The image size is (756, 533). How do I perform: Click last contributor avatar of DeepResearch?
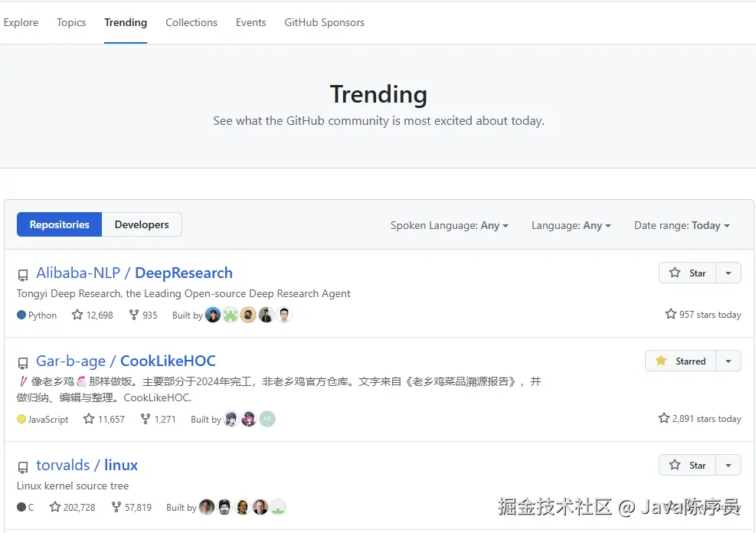coord(284,316)
